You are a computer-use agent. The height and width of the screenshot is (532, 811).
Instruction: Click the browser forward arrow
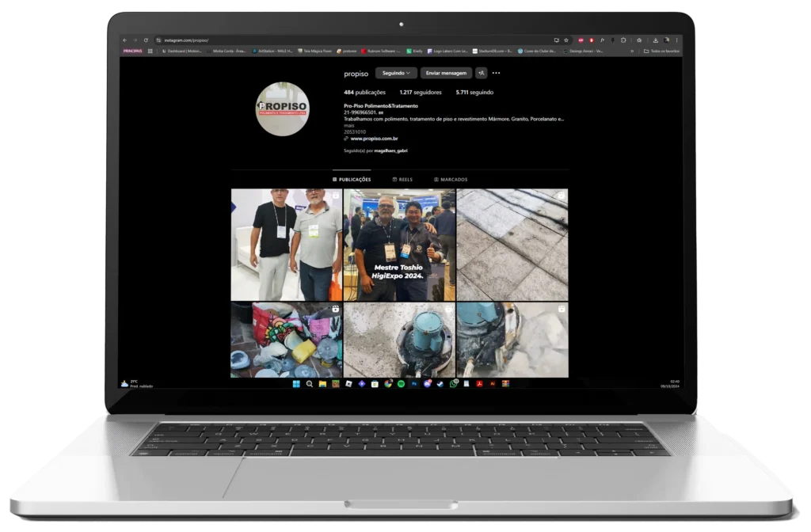click(135, 40)
